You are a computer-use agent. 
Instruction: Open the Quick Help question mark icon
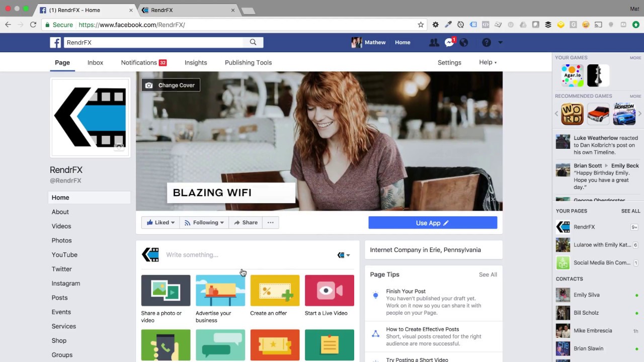pos(486,43)
